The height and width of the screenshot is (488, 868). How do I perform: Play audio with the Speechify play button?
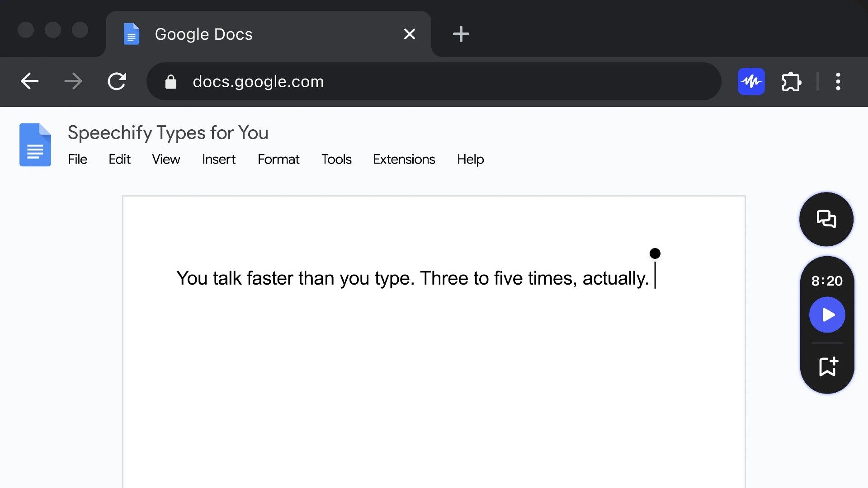(827, 314)
